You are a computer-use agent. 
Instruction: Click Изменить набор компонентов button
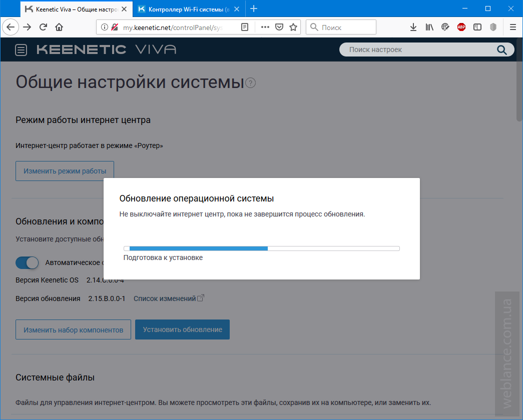73,329
